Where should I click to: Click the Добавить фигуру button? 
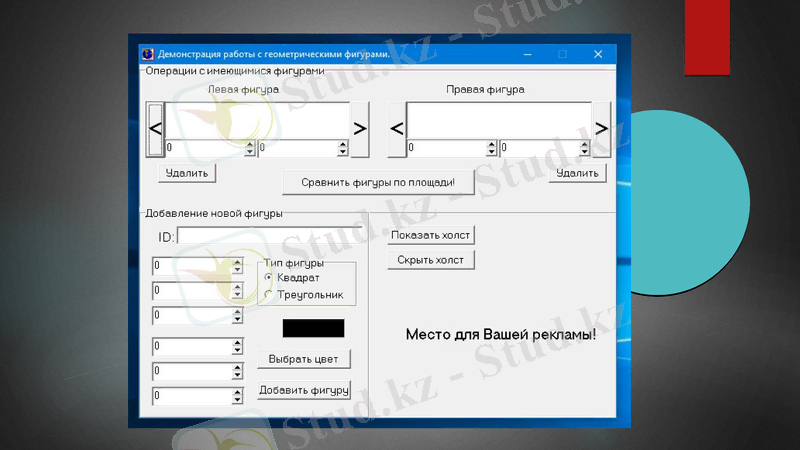pyautogui.click(x=304, y=390)
